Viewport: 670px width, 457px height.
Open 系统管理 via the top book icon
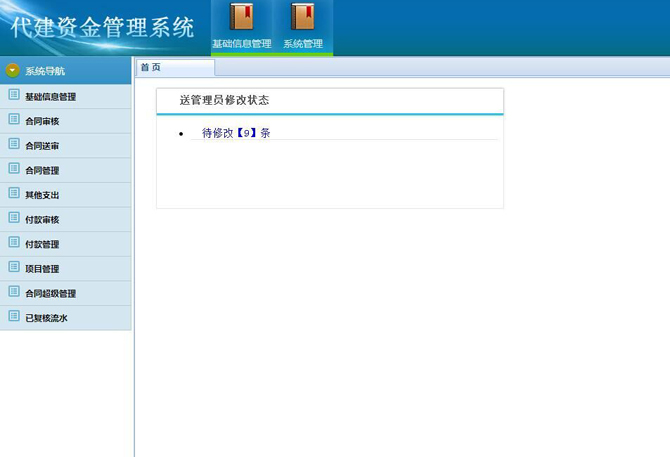tap(302, 18)
